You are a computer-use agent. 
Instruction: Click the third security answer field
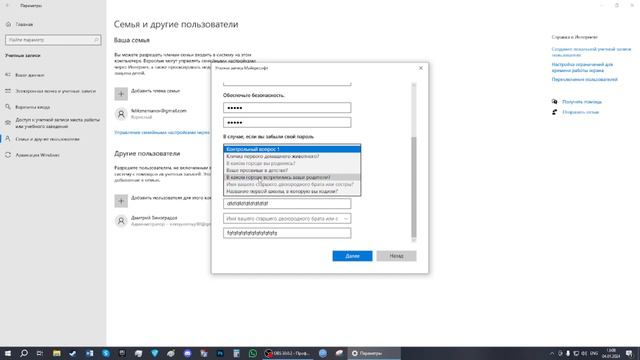click(x=287, y=233)
